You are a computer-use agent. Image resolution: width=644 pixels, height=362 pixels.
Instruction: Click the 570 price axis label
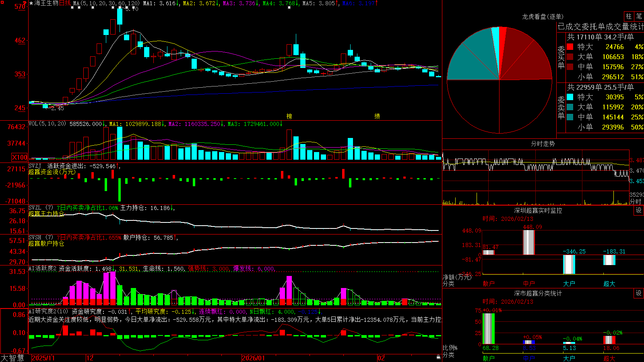pyautogui.click(x=20, y=6)
